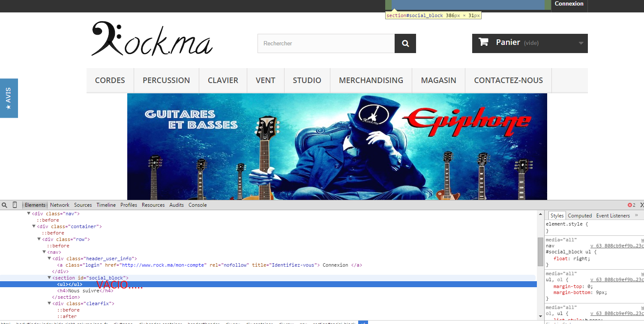Viewport: 644px width, 324px height.
Task: Collapse the <nav> element node
Action: click(45, 252)
